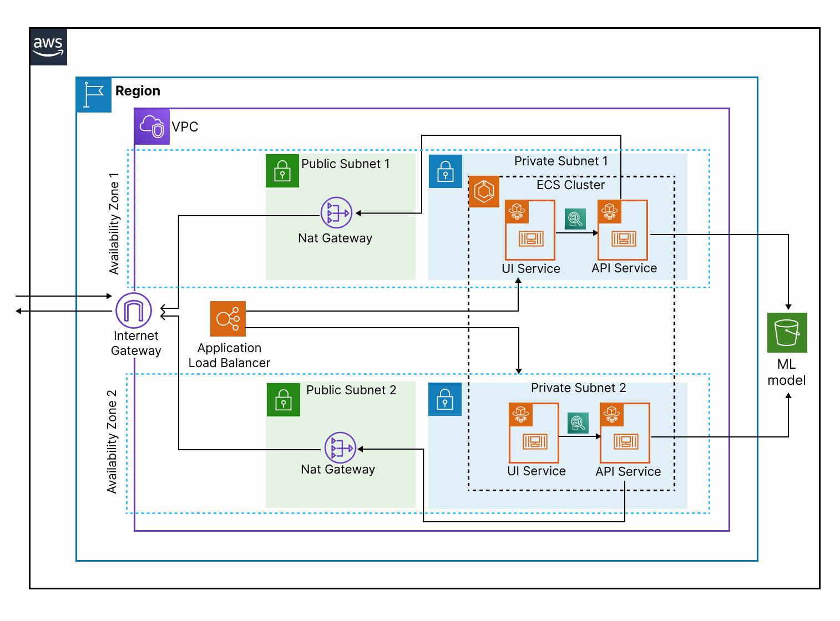Click the Nat Gateway icon in Public Subnet 1
This screenshot has height=621, width=840.
coord(335,212)
